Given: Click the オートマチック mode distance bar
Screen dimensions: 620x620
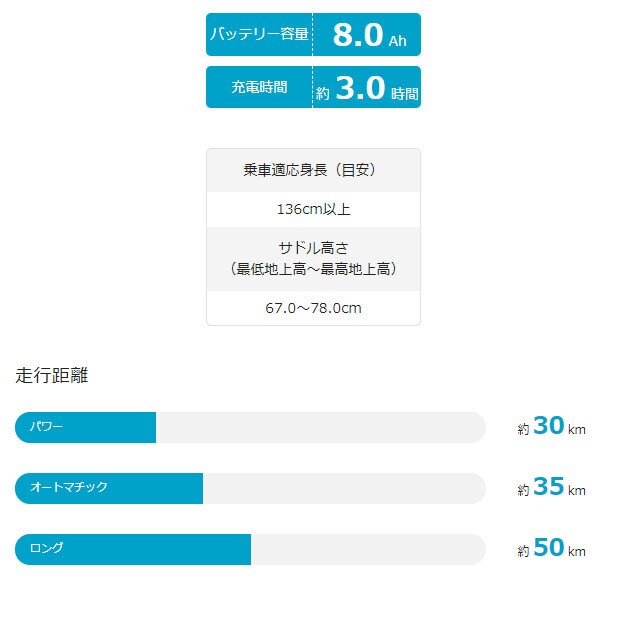Looking at the screenshot, I should tap(109, 488).
